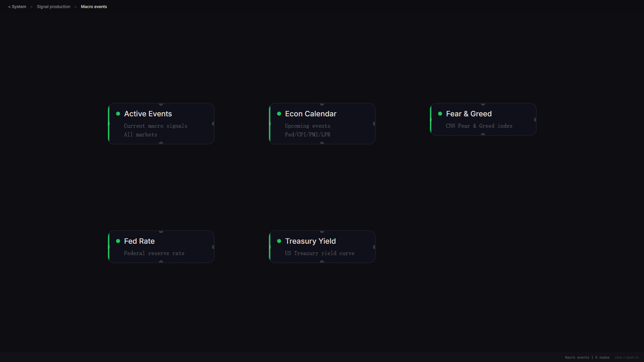Click bottom connector handle of Fear & Greed node
The height and width of the screenshot is (362, 644).
click(483, 134)
